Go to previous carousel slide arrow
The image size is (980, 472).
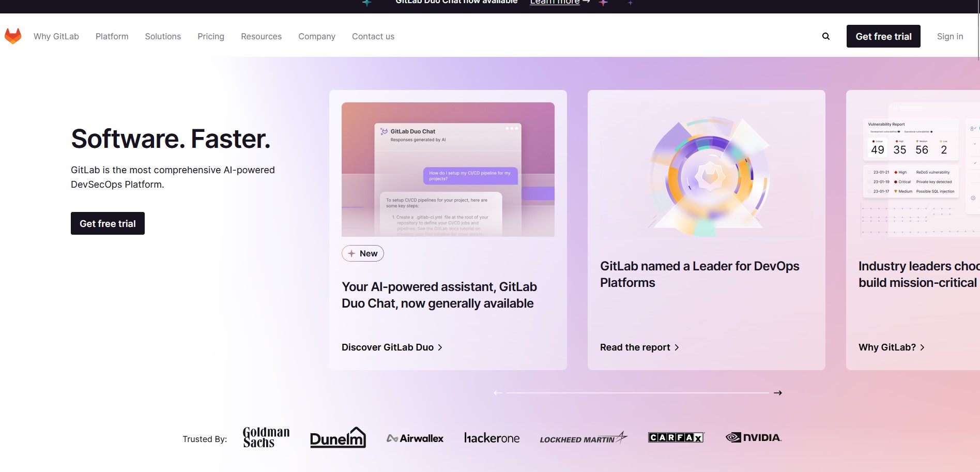click(497, 393)
